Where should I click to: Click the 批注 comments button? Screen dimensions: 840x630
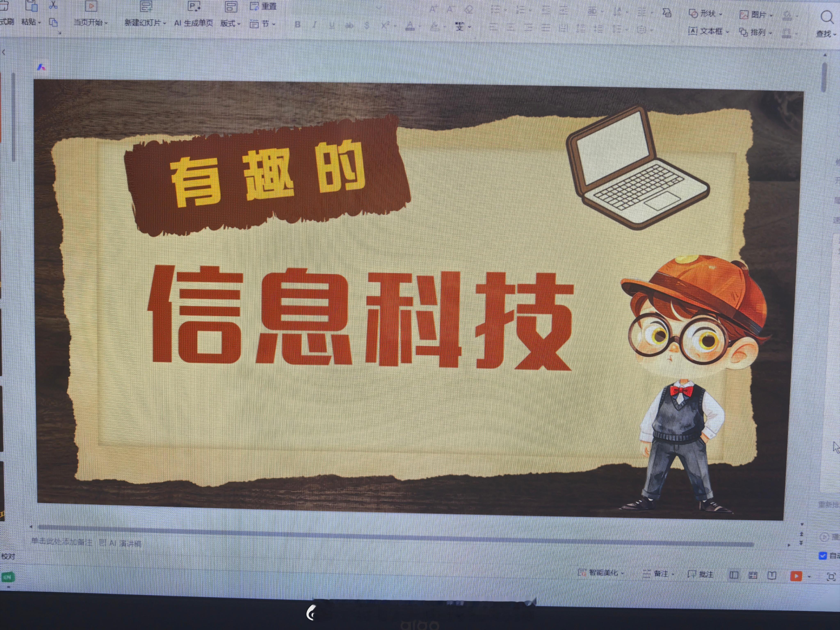(x=701, y=575)
